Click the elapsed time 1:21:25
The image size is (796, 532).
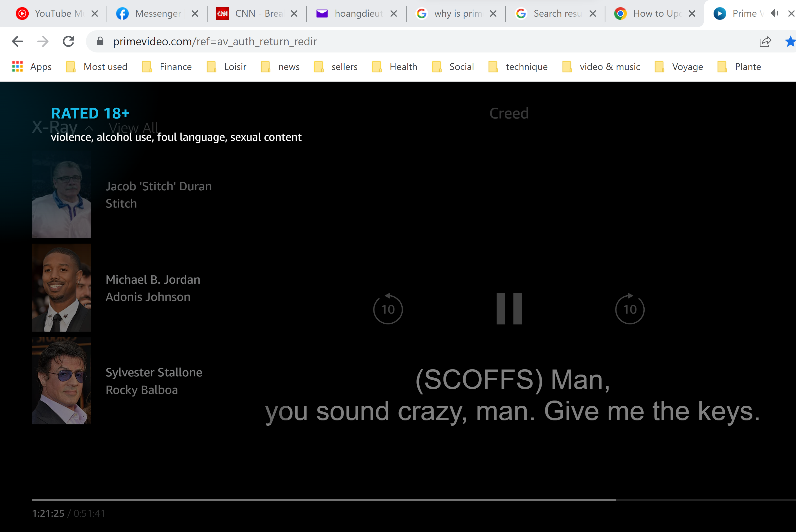[48, 513]
